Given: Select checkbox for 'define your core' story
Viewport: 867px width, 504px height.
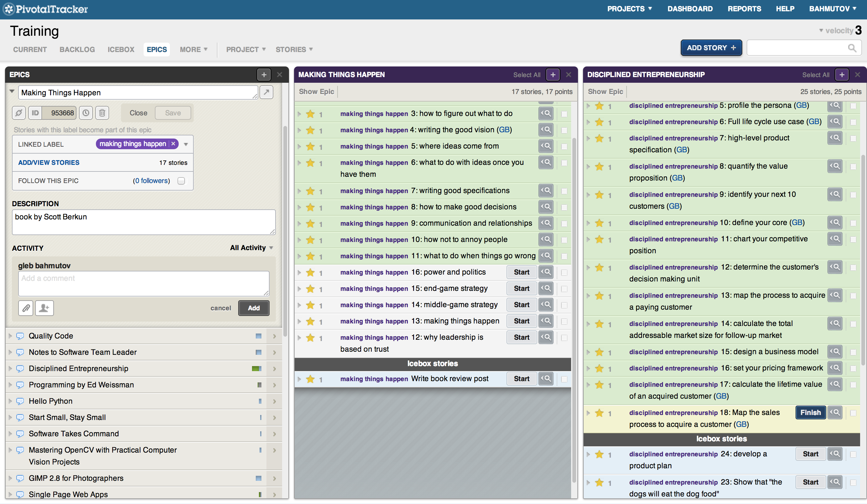Looking at the screenshot, I should 853,223.
